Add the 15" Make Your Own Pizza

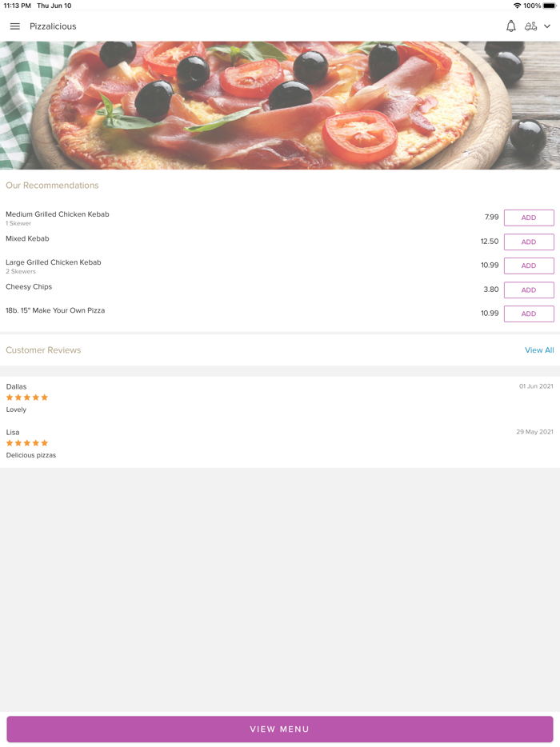(528, 314)
